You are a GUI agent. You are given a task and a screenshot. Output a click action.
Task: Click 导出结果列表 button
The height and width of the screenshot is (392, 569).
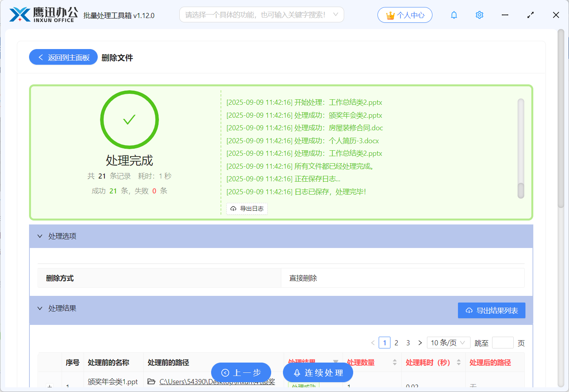click(492, 310)
